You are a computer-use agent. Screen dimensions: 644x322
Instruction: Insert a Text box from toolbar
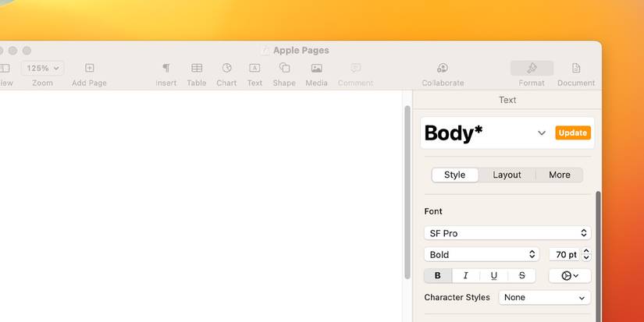[254, 68]
